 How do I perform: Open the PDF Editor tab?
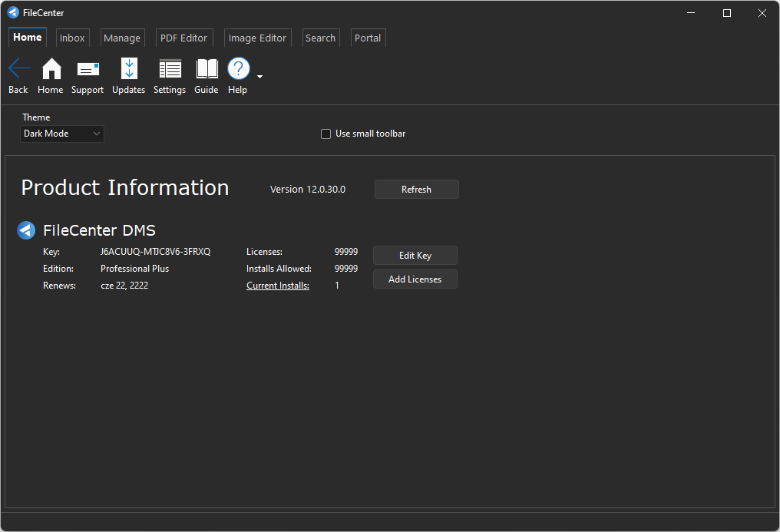[183, 38]
